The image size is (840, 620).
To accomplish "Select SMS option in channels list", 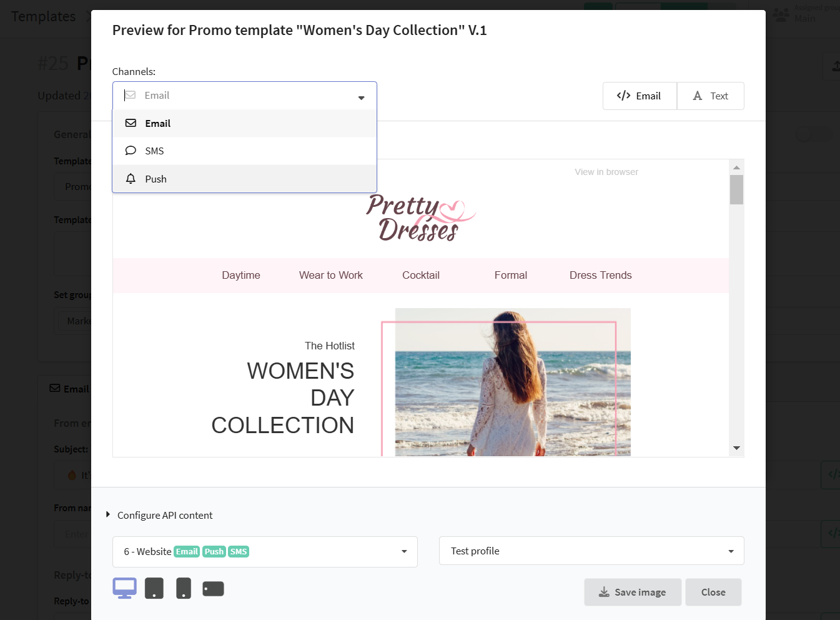I will coord(244,151).
